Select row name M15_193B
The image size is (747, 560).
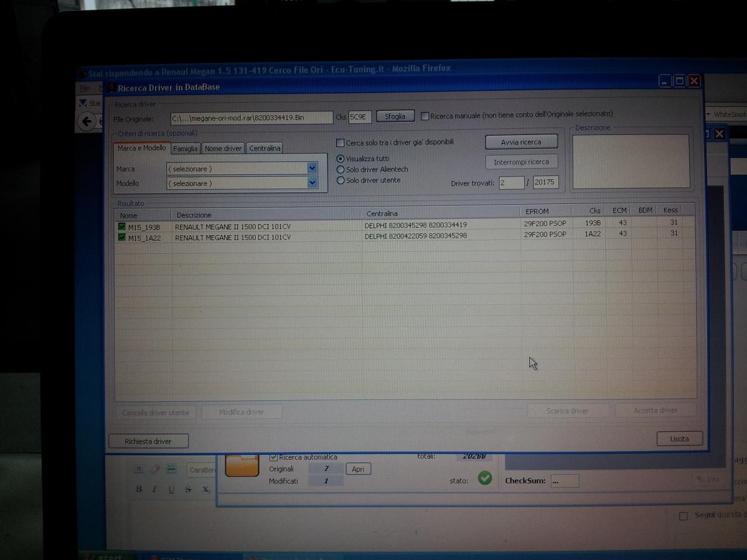coord(144,227)
